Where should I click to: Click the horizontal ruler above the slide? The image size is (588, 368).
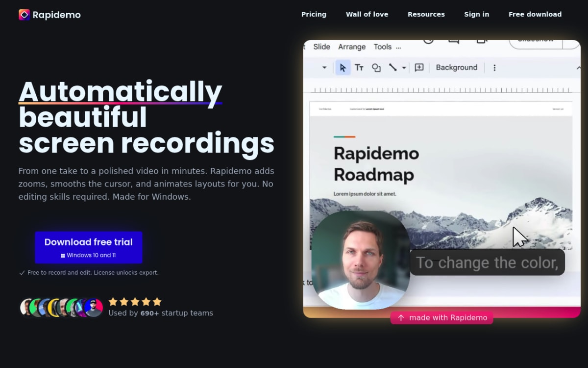point(442,90)
